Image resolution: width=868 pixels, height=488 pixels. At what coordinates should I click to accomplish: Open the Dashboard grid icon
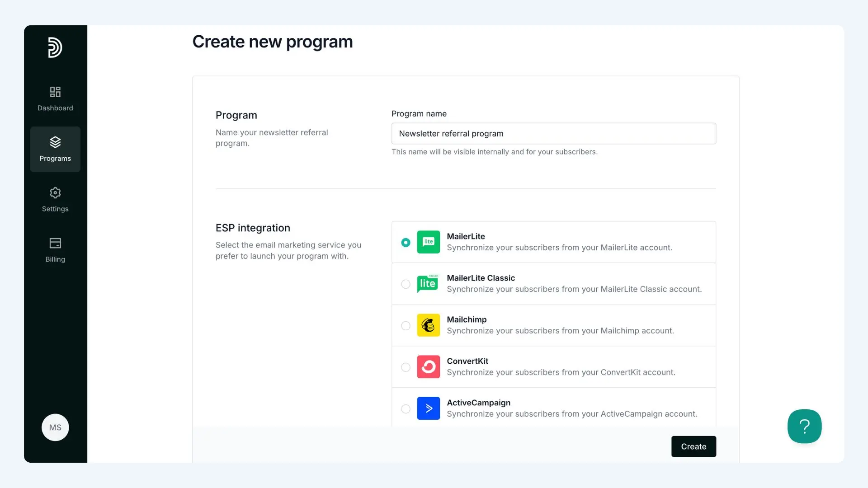tap(55, 92)
